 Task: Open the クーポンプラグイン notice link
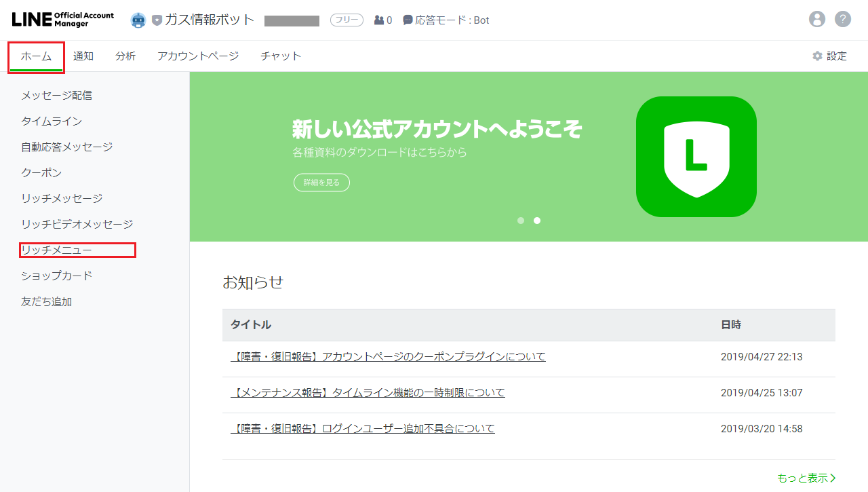pyautogui.click(x=388, y=356)
